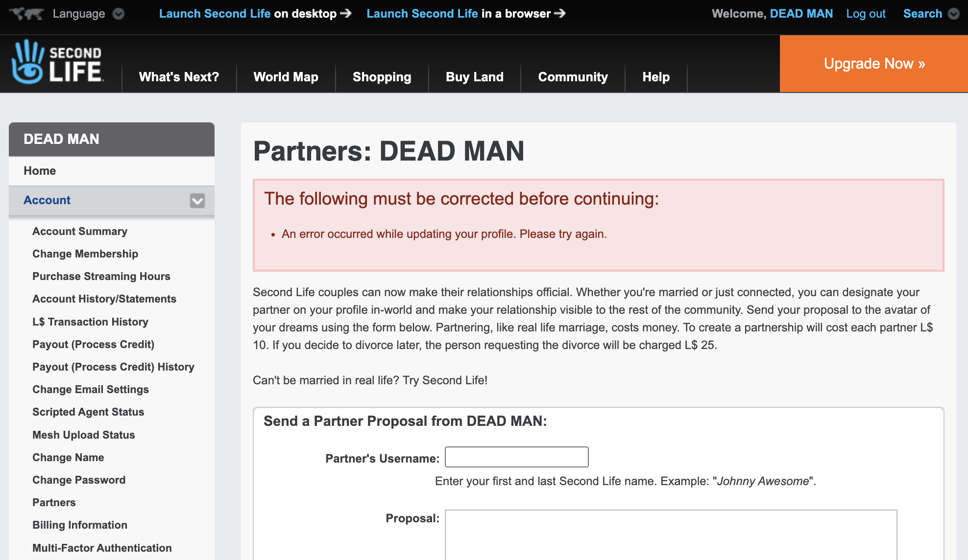Click the profile update error message text
968x560 pixels.
pyautogui.click(x=444, y=234)
